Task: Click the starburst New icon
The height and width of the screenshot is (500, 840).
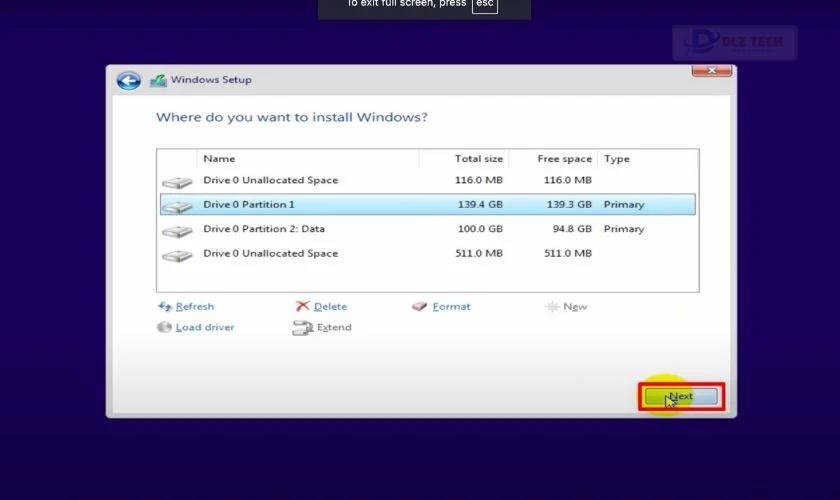Action: click(x=551, y=307)
